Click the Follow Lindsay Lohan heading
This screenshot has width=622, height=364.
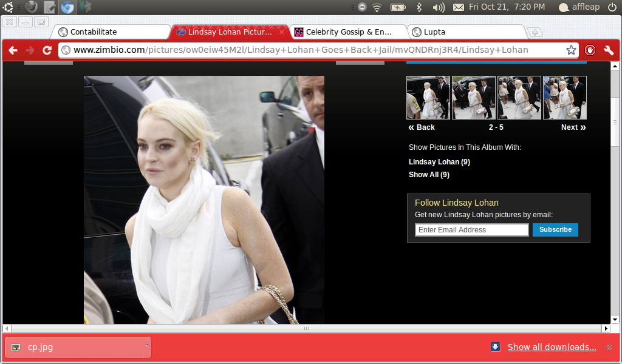pyautogui.click(x=457, y=203)
